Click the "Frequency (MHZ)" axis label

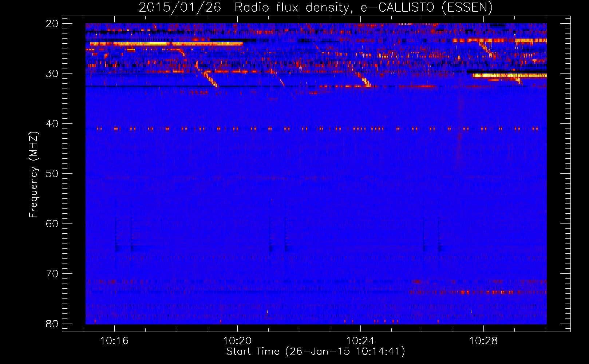[x=33, y=175]
